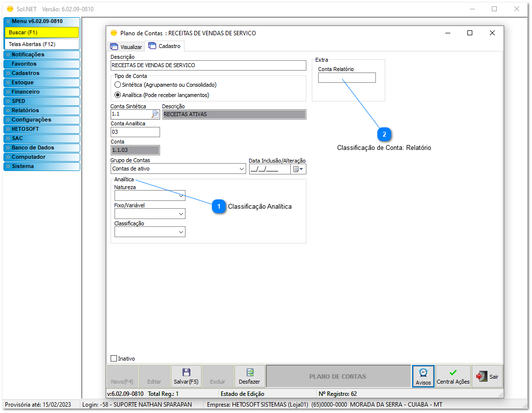
Task: Click the Conta Sintética search magnifier icon
Action: tap(155, 114)
